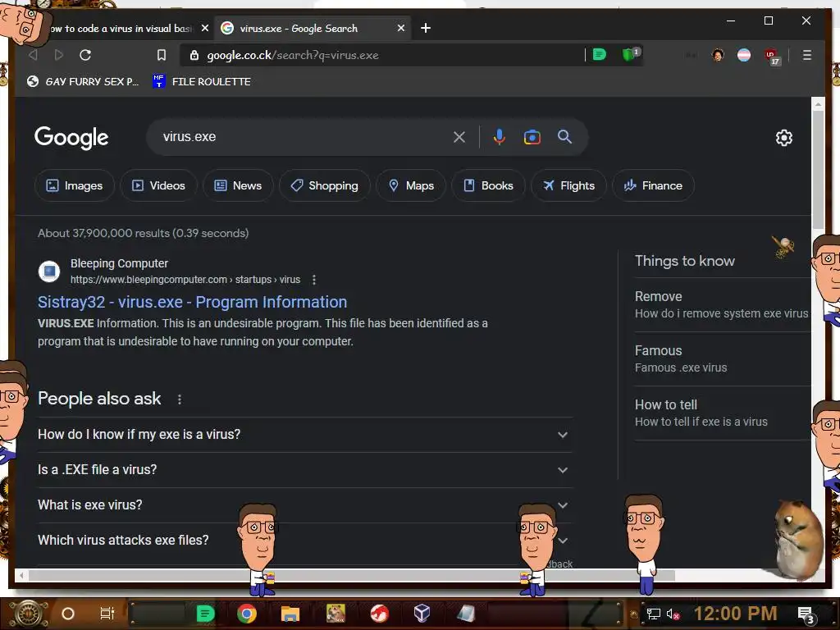Filter results by Maps
Screen dimensions: 840x630
point(411,185)
